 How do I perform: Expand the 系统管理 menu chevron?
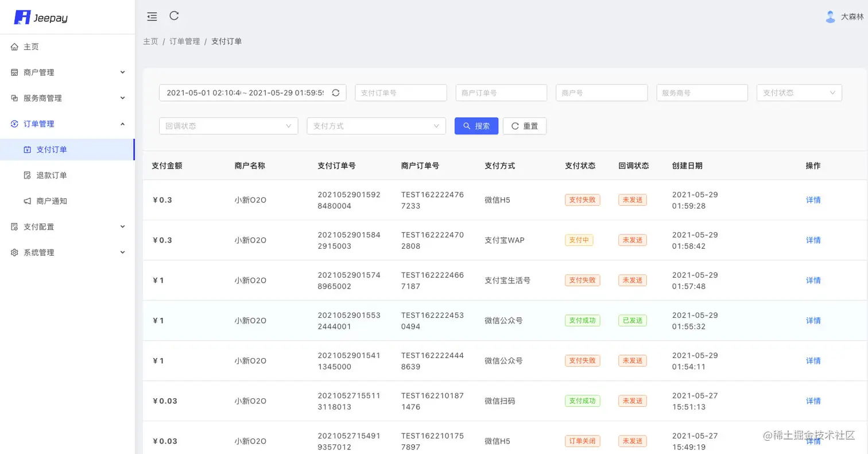122,252
